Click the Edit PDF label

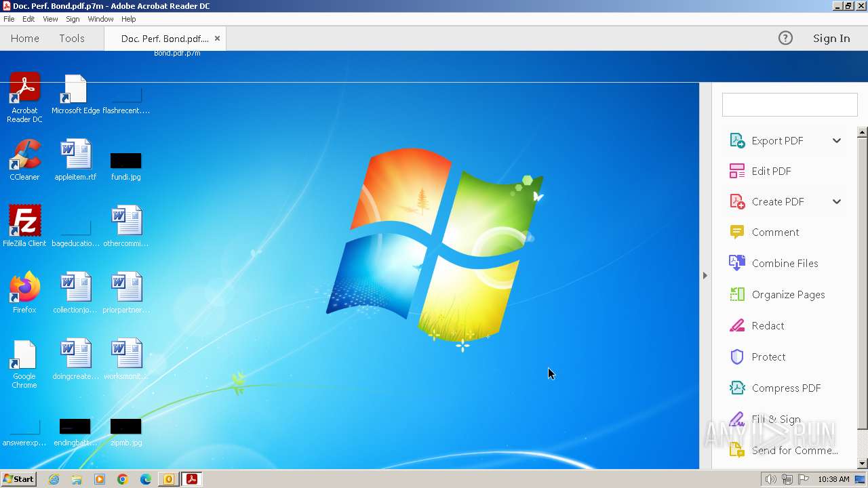coord(772,171)
